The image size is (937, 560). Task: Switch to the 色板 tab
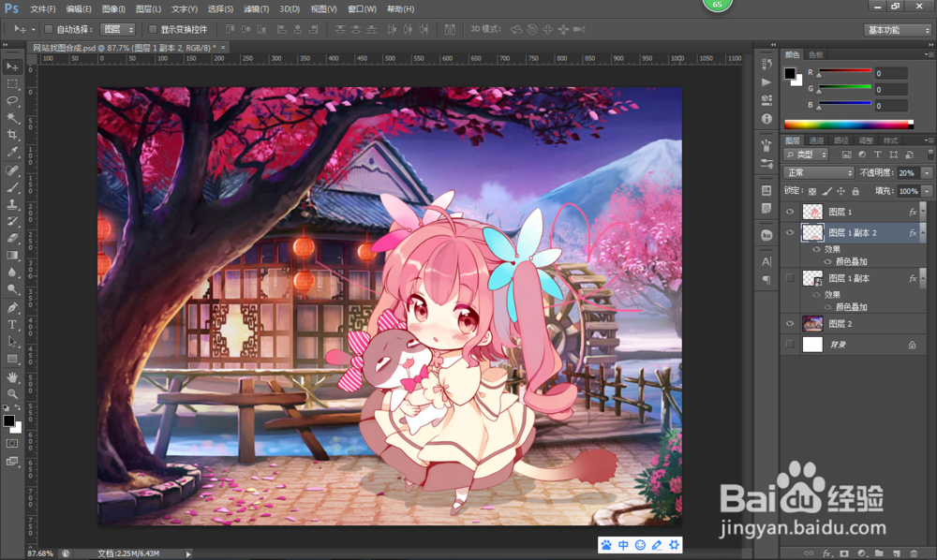coord(816,54)
